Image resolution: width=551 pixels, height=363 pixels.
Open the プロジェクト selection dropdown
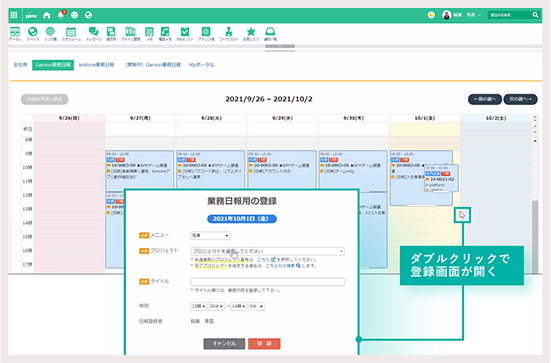[267, 251]
